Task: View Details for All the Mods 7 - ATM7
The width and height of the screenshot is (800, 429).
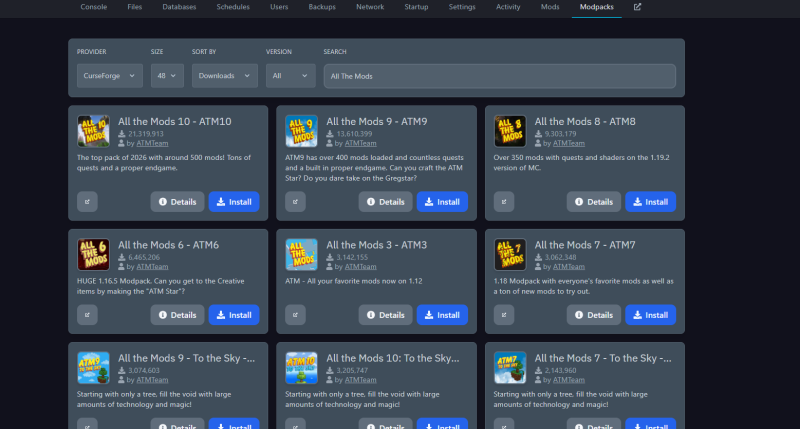Action: [593, 315]
